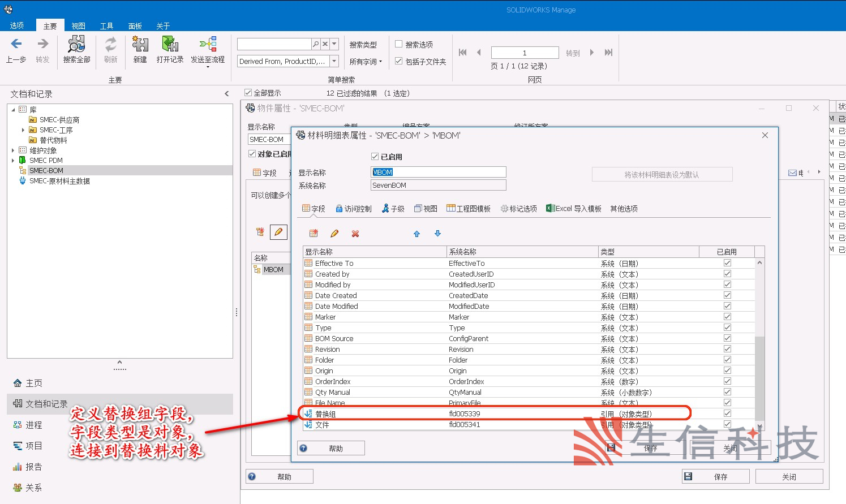The image size is (846, 504).
Task: Click 保存 button in 物件属性 window
Action: pos(716,476)
